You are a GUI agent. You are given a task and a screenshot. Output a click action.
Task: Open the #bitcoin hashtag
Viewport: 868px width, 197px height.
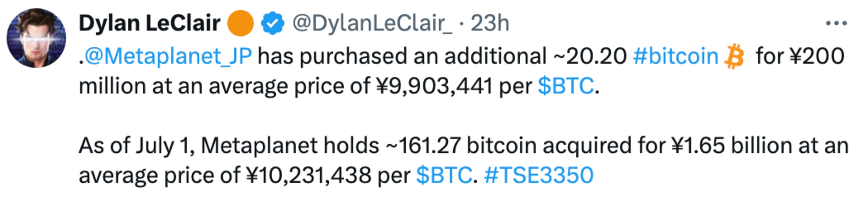click(676, 56)
